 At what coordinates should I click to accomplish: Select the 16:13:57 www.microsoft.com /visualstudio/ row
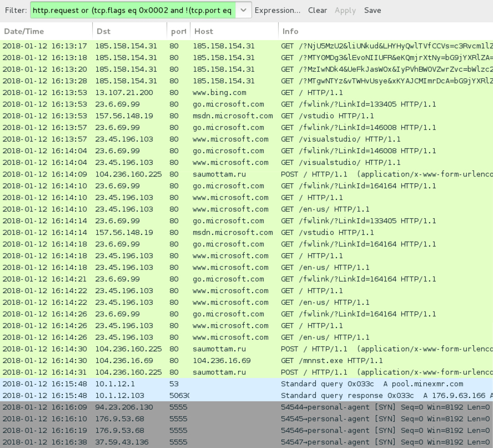tap(247, 139)
